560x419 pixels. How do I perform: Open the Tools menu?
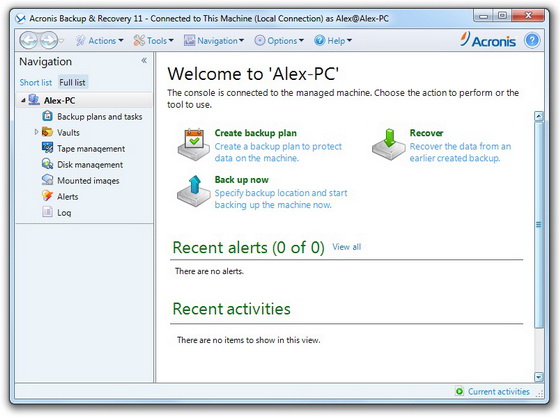(160, 41)
